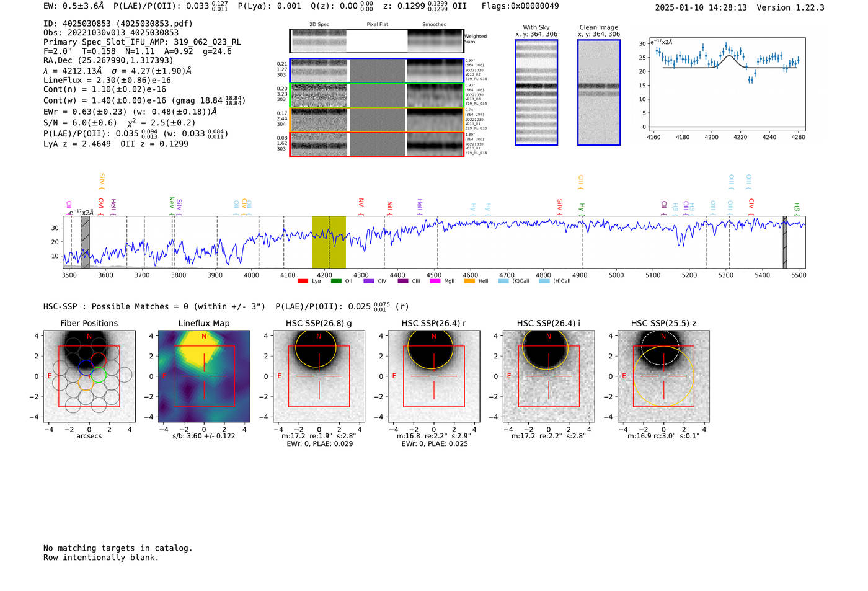Click the magenta MgII legend swatch
The image size is (868, 591).
point(435,282)
